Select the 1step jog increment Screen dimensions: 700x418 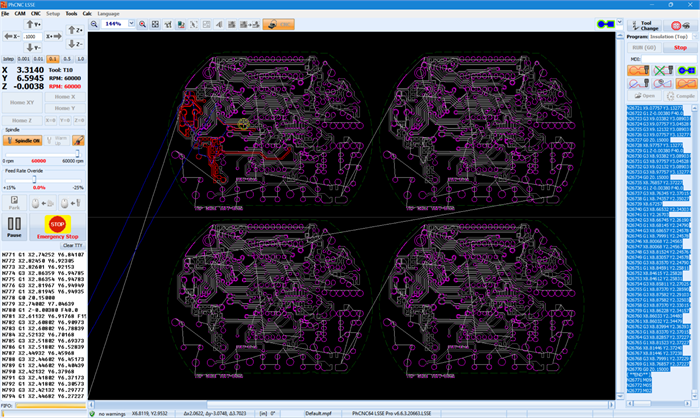8,59
